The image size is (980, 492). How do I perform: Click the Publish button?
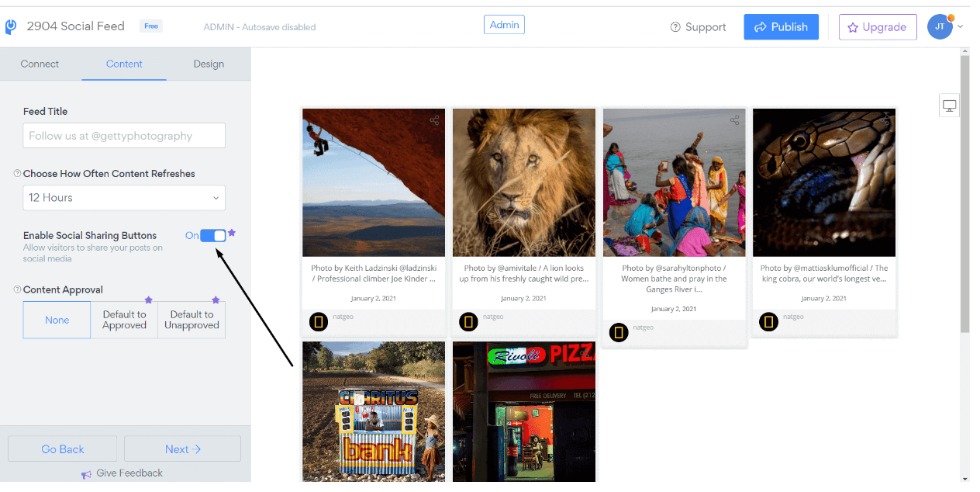(x=781, y=26)
